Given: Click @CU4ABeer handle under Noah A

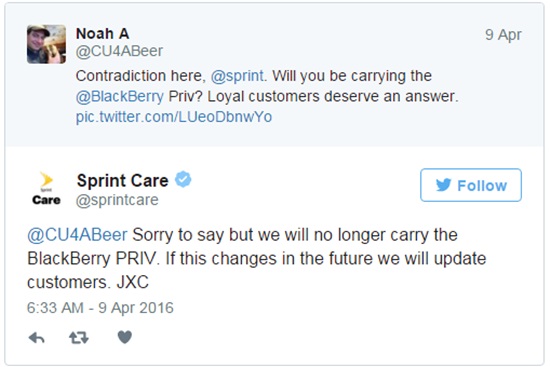Looking at the screenshot, I should [x=119, y=51].
